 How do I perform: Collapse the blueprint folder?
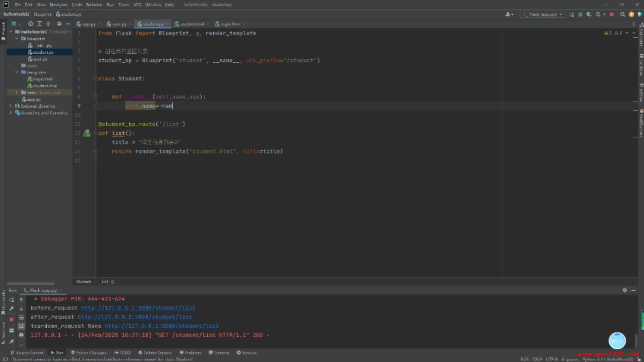click(16, 38)
